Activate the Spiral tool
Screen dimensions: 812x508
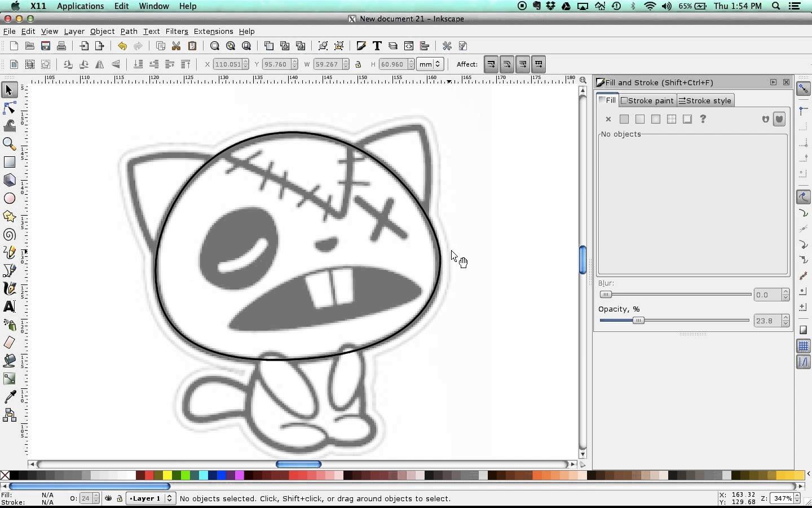[x=10, y=234]
